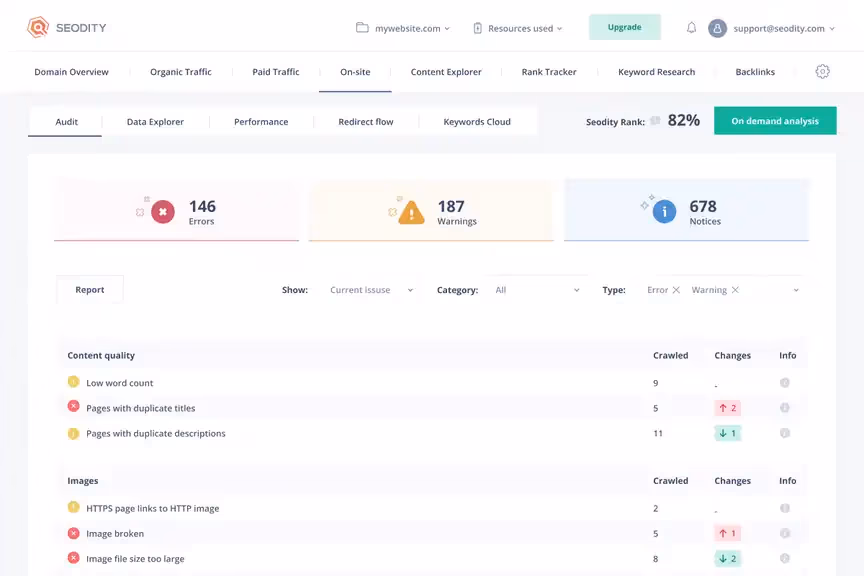
Task: Expand the Resources used dropdown
Action: (x=518, y=28)
